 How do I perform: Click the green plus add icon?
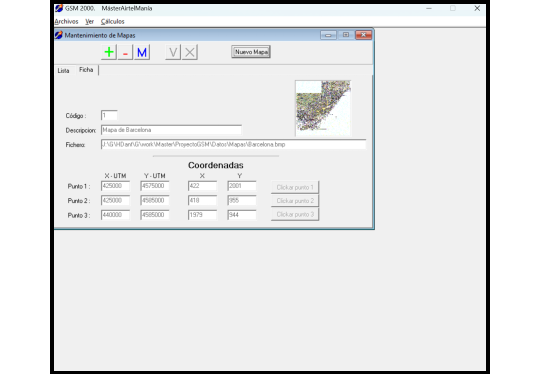coord(109,52)
